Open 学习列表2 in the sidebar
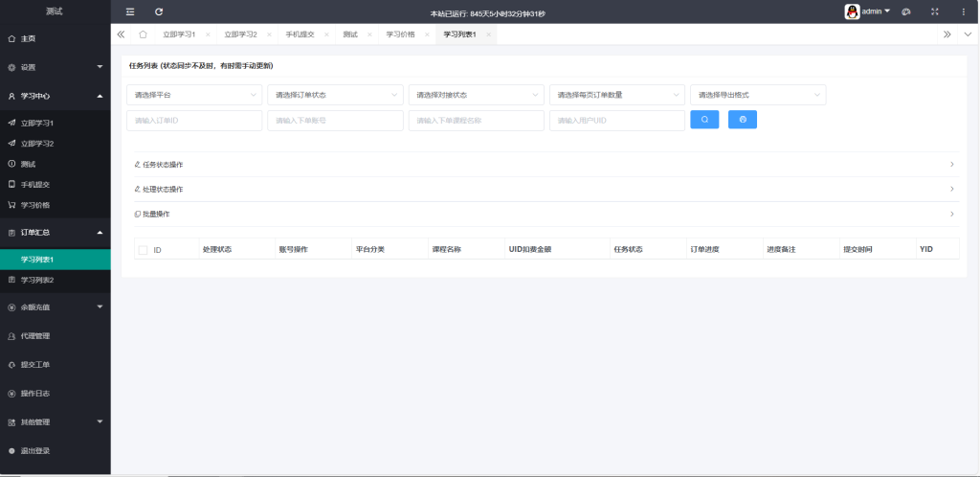Image resolution: width=980 pixels, height=477 pixels. 37,280
